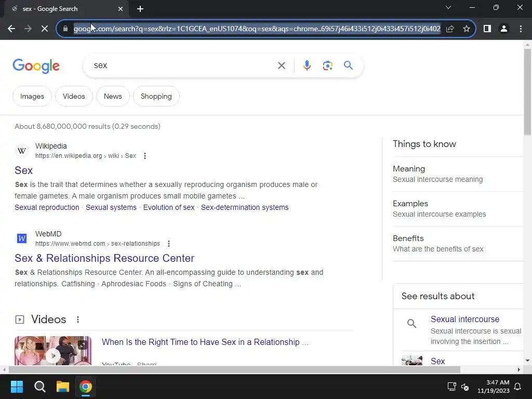Click the scroll down arrow on vertical scrollbar
This screenshot has width=532, height=399.
point(527,361)
